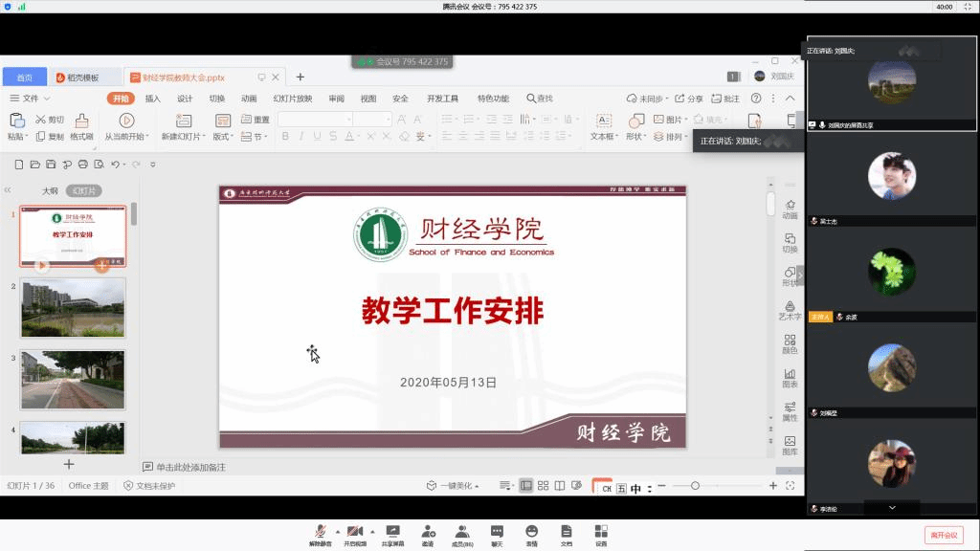
Task: Switch to the 插入 ribbon tab
Action: [153, 99]
